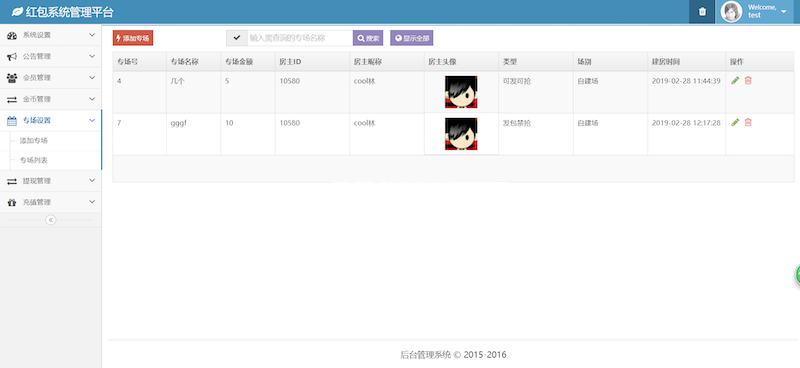Open the 充值管理 sidebar menu

pos(51,202)
